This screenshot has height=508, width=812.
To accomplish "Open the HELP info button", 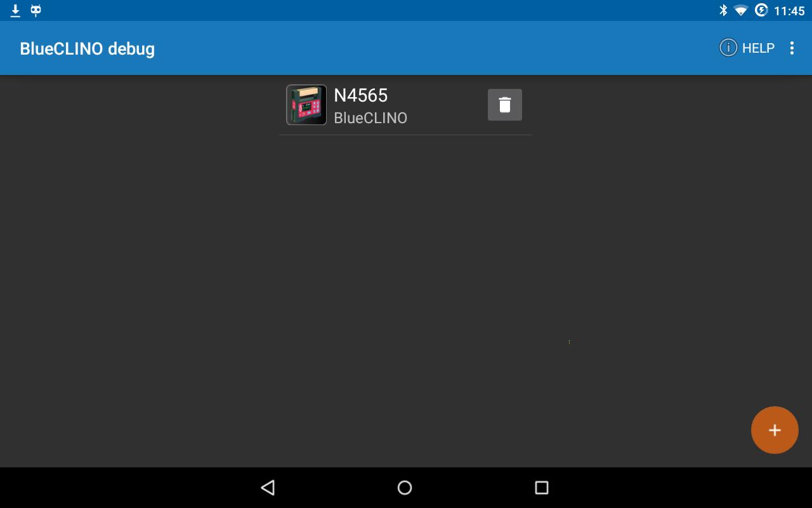I will [x=747, y=48].
